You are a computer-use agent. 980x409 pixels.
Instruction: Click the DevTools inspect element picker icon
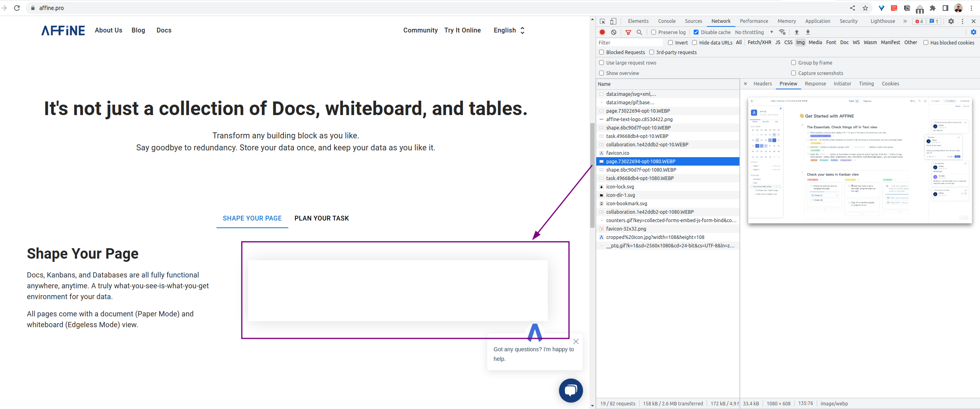(602, 21)
